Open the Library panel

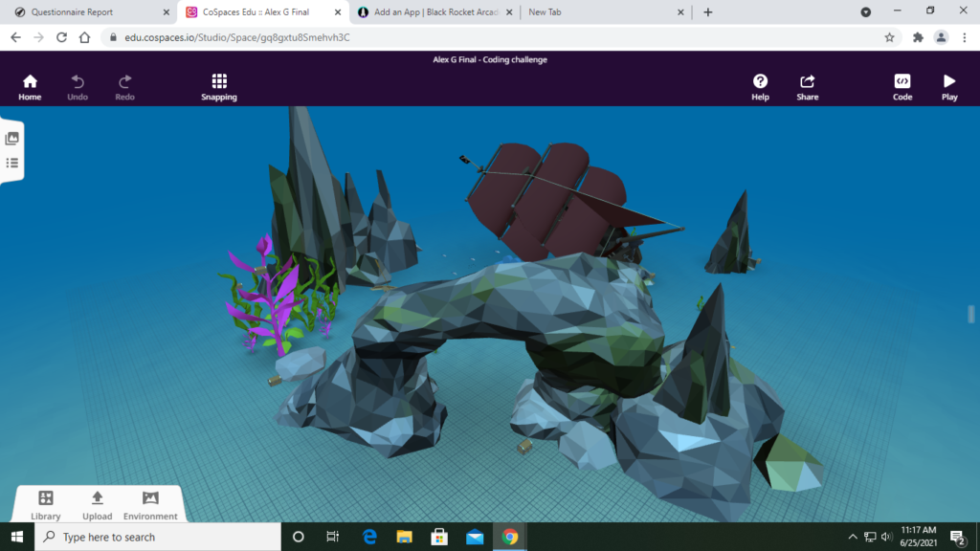[x=46, y=505]
